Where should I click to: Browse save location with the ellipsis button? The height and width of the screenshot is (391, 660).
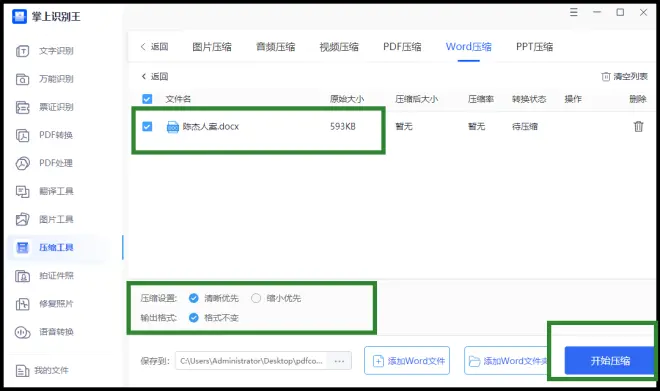click(x=340, y=361)
